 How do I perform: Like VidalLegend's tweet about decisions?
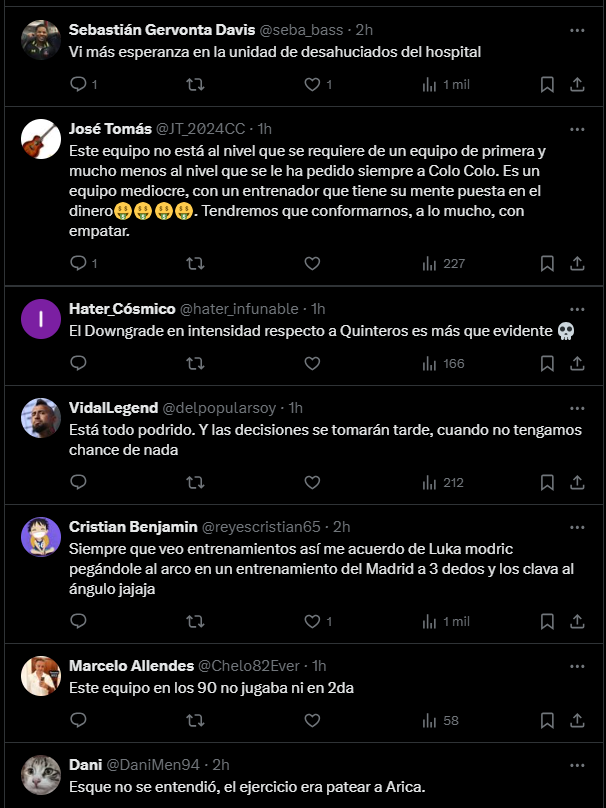[x=312, y=483]
